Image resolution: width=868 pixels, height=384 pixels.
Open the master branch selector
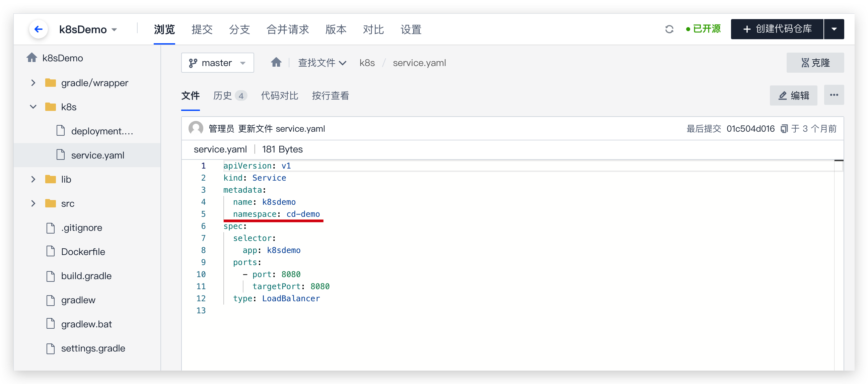pyautogui.click(x=217, y=63)
